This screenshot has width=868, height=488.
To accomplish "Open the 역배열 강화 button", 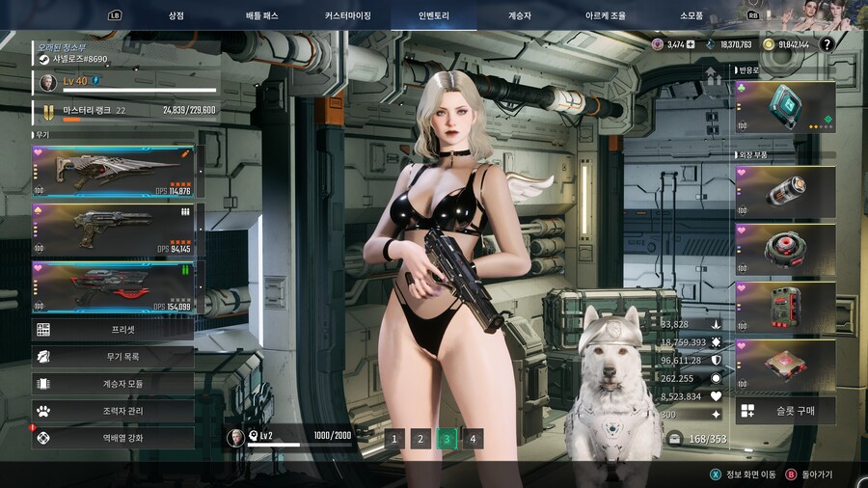I will 113,438.
